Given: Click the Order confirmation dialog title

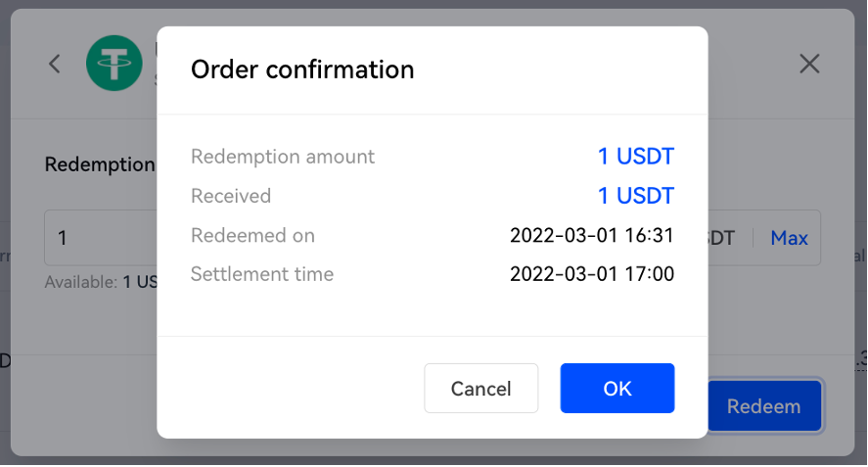Looking at the screenshot, I should point(302,70).
